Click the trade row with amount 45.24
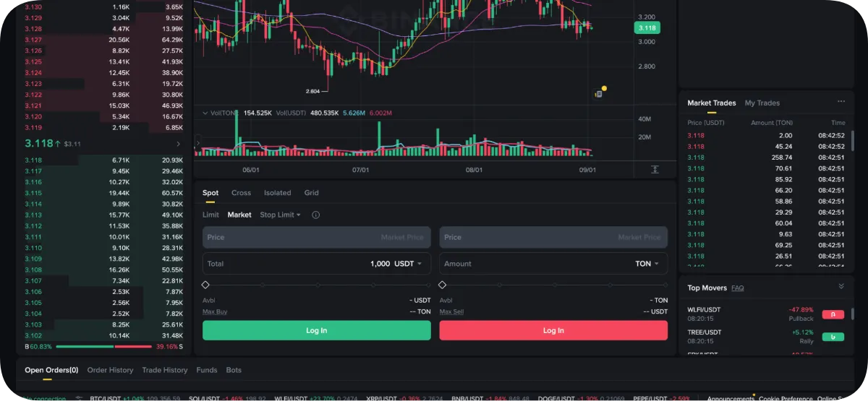Viewport: 868px width, 401px height. click(x=766, y=147)
